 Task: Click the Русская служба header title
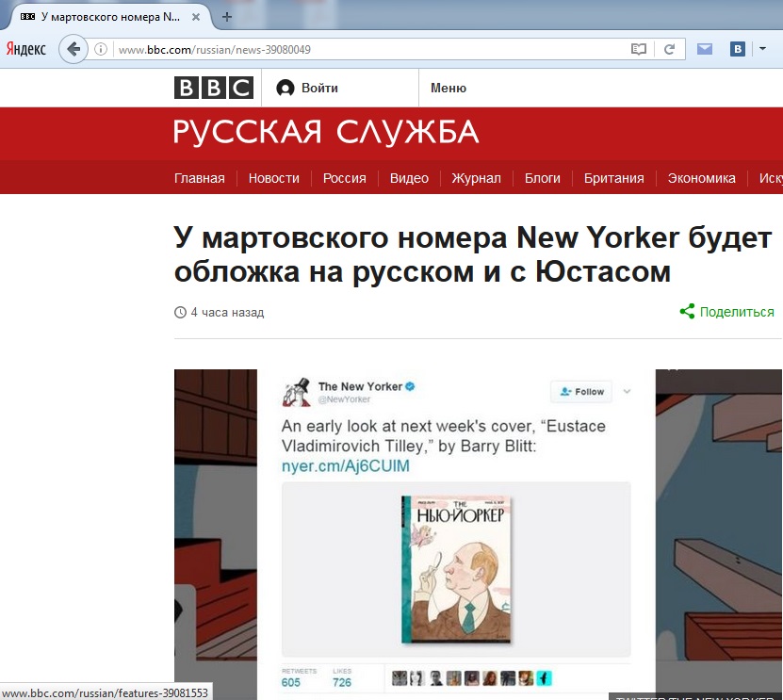pos(326,133)
